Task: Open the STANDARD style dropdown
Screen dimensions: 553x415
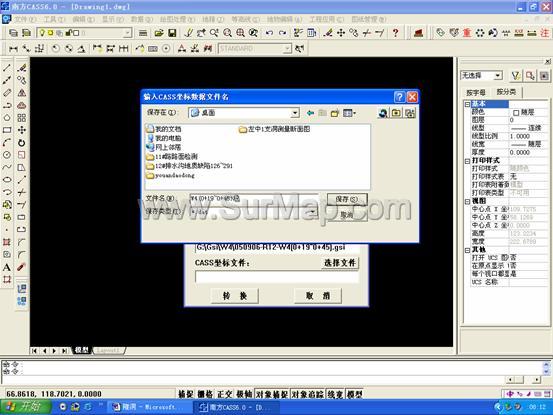Action: tap(287, 49)
